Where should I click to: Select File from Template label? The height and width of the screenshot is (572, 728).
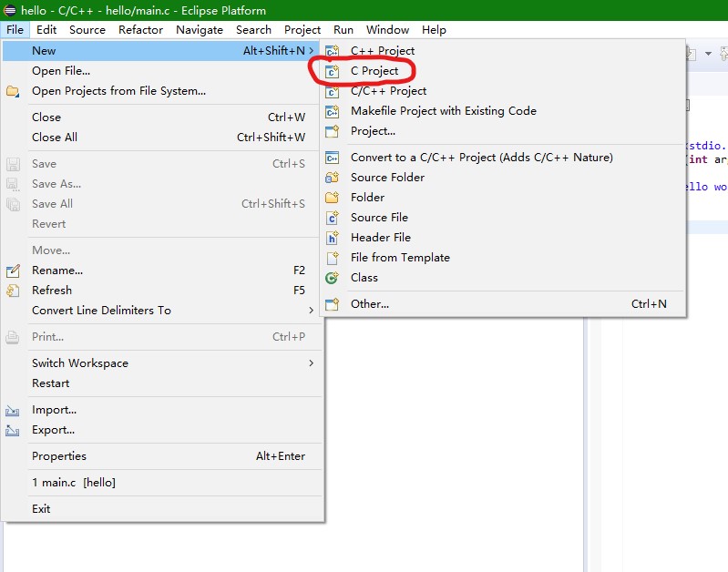coord(400,258)
